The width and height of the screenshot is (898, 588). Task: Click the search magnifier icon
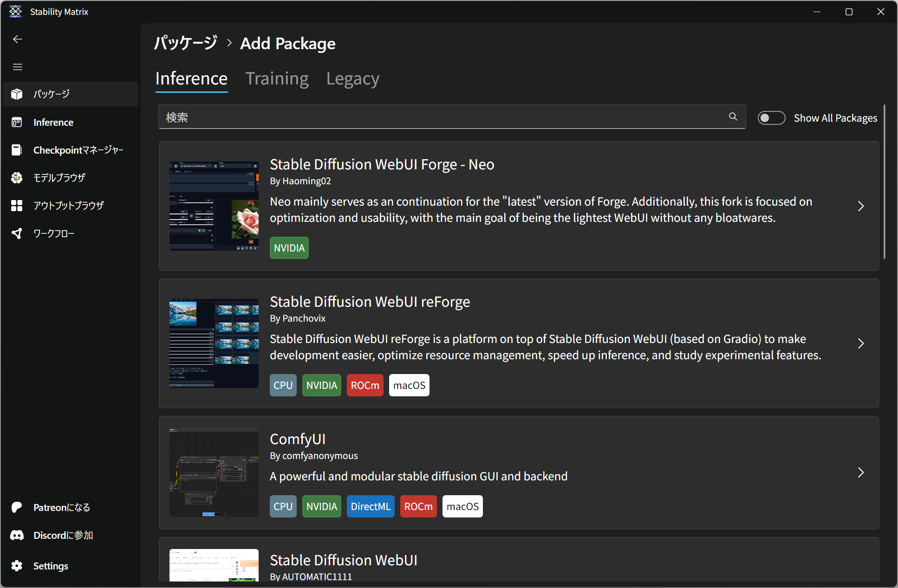coord(733,116)
